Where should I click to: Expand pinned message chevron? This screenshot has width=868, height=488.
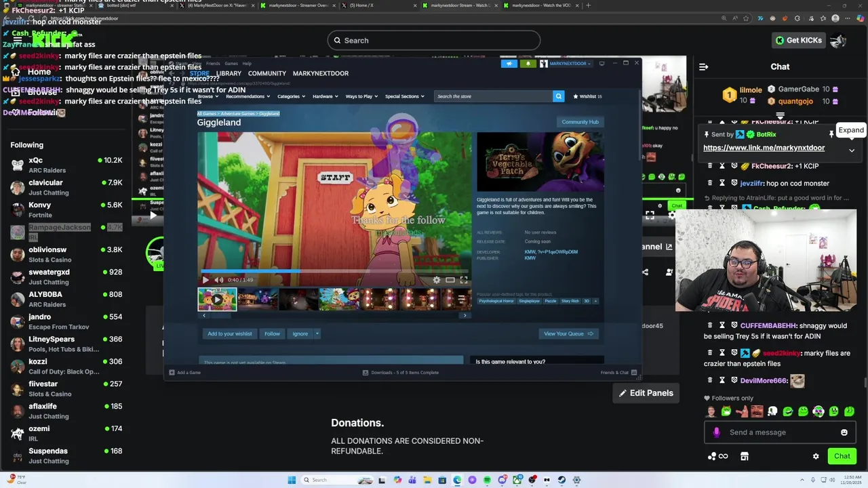click(x=852, y=150)
